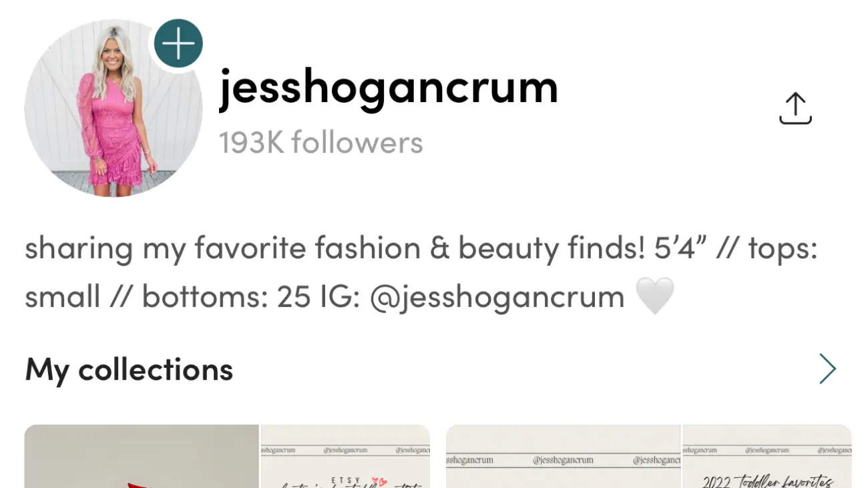
Task: Tap the 'beauty finds!' words in bio
Action: 552,248
